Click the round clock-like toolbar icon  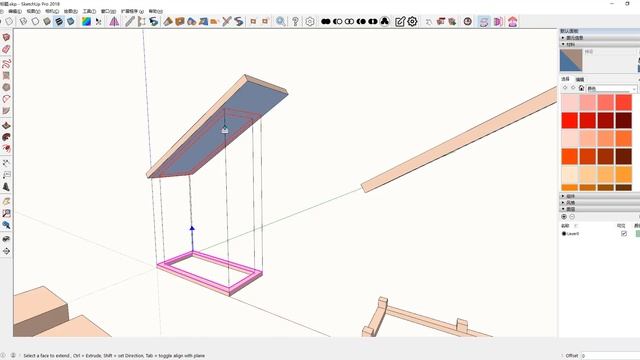[x=468, y=21]
